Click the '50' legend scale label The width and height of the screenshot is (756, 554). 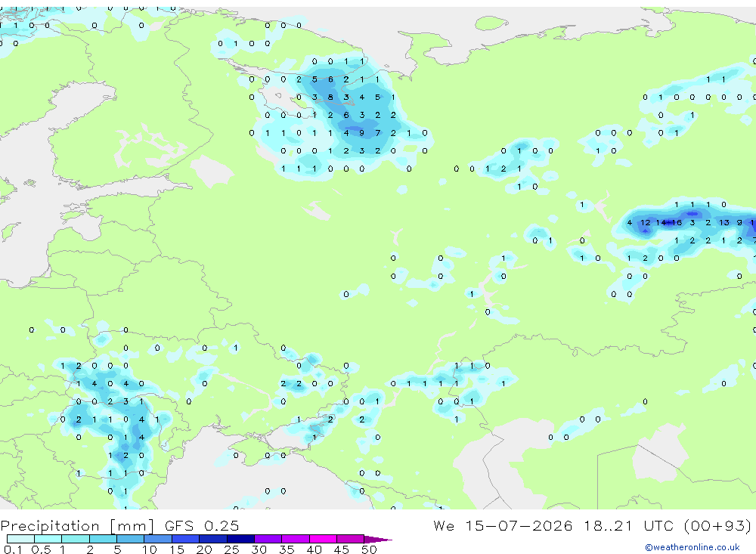tap(369, 549)
